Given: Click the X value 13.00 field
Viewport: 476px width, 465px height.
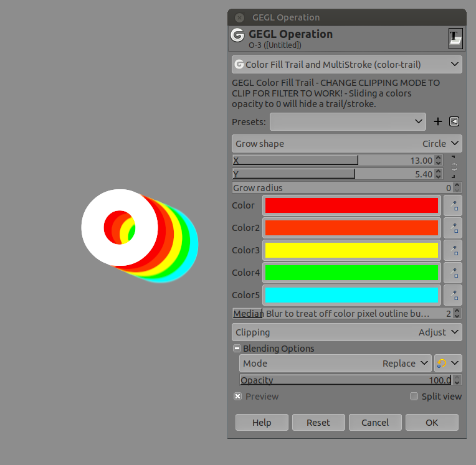Looking at the screenshot, I should pos(421,161).
